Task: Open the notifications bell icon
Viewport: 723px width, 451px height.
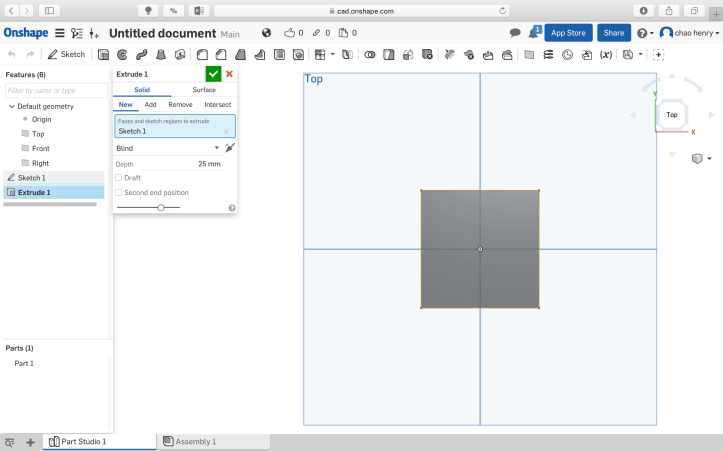Action: [534, 33]
